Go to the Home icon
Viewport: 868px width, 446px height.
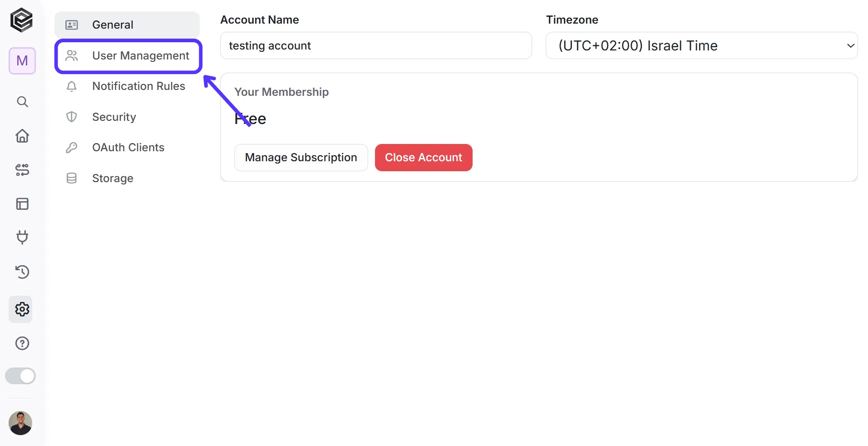click(22, 136)
